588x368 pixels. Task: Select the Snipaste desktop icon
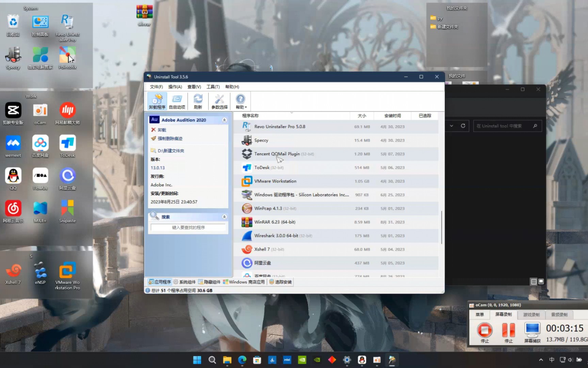(x=67, y=212)
